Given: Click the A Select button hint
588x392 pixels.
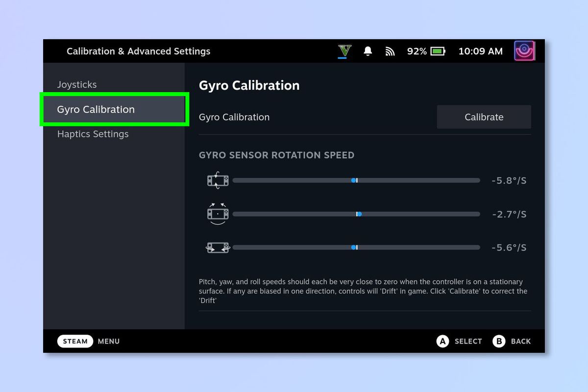Looking at the screenshot, I should pyautogui.click(x=459, y=341).
